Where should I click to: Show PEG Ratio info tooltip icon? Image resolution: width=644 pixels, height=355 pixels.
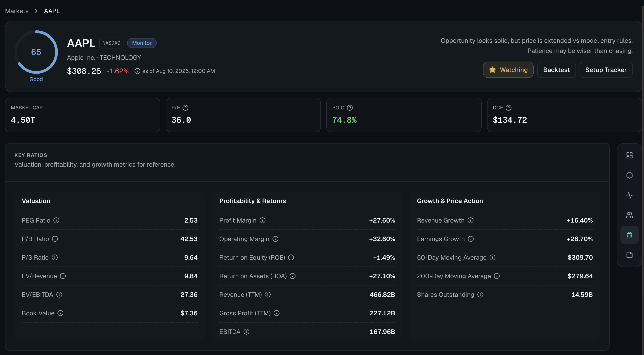pyautogui.click(x=57, y=220)
